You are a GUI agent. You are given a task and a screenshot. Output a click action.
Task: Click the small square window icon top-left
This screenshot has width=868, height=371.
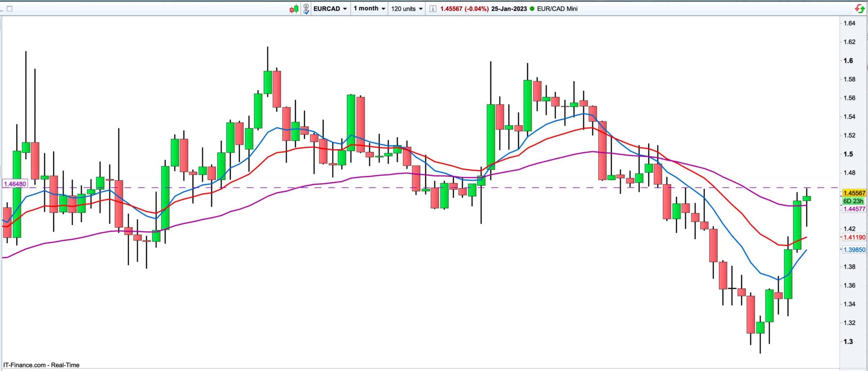(x=9, y=9)
